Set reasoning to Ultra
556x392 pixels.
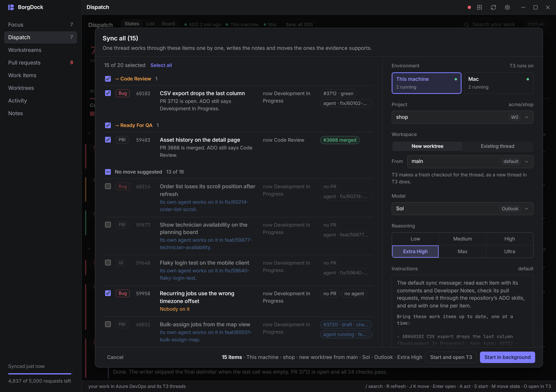[x=510, y=252]
